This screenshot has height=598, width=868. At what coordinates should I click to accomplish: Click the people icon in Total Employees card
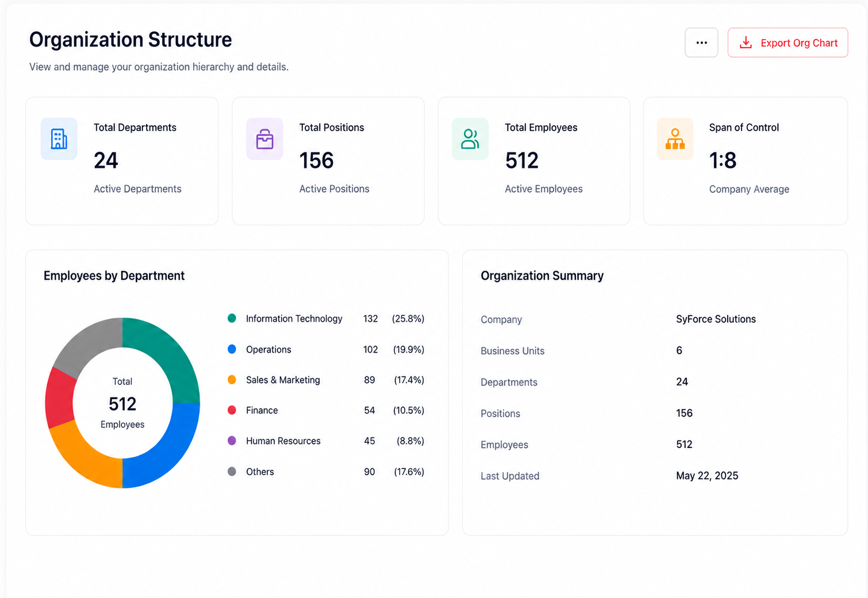point(470,139)
